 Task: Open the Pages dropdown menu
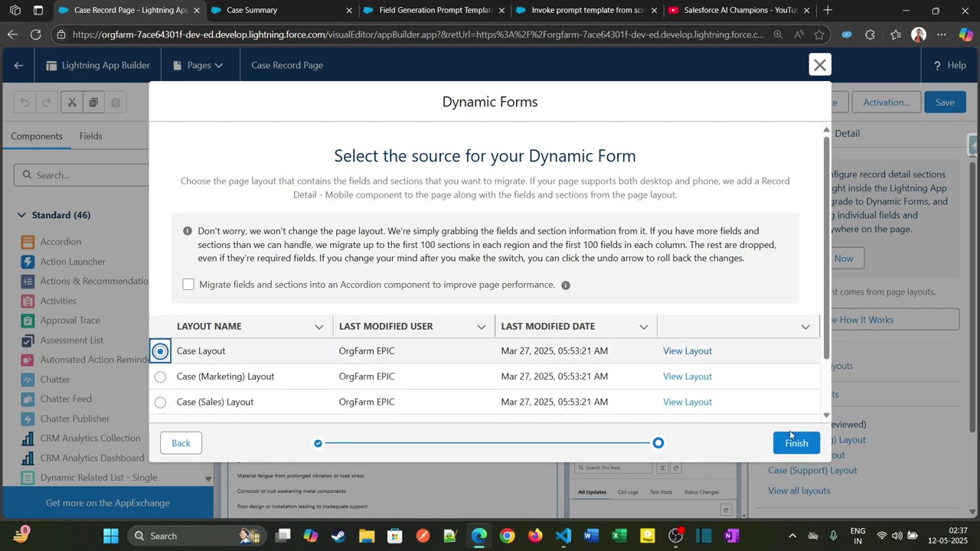tap(198, 65)
